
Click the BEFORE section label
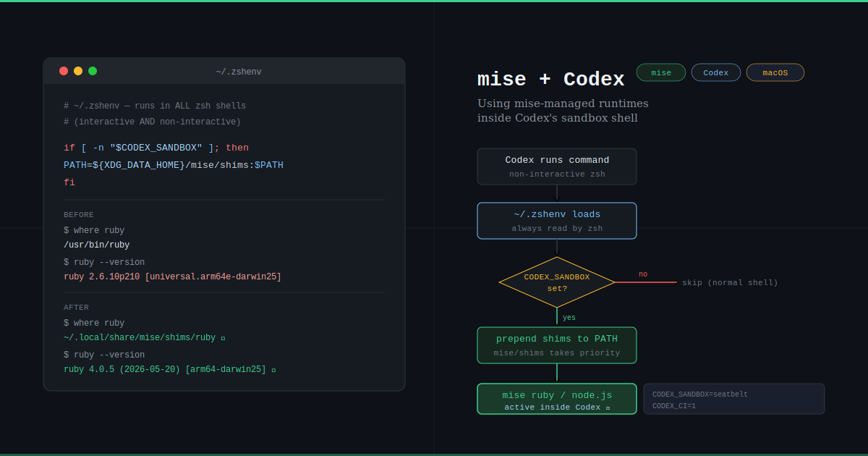click(79, 215)
